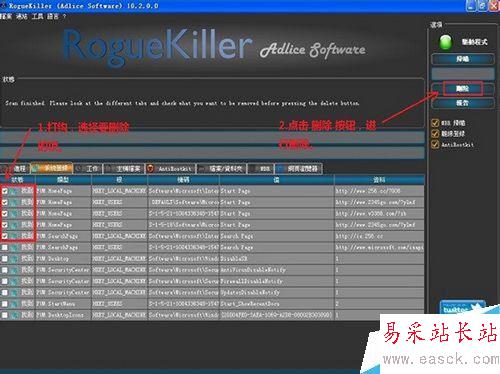Click the 掃描 (Scan) button
The image size is (500, 374).
tap(463, 59)
